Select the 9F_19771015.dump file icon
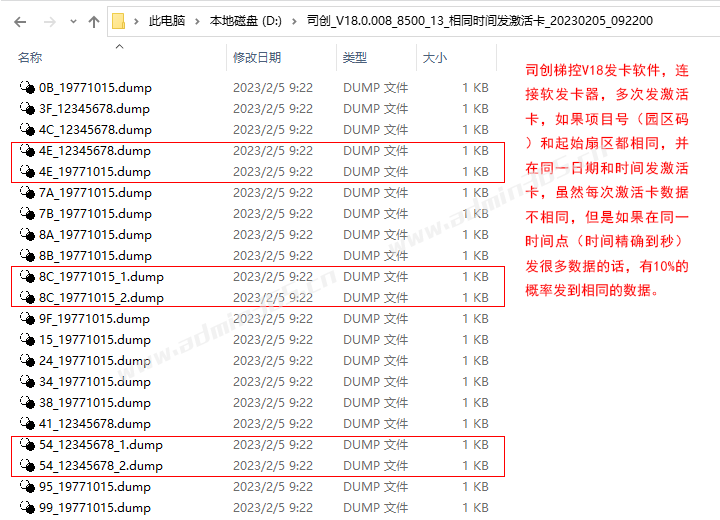Viewport: 720px width, 520px height. coord(28,318)
